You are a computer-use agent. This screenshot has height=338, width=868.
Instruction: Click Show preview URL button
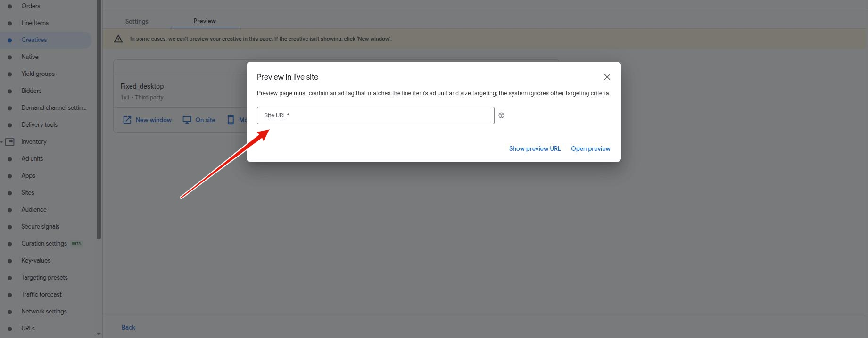click(x=535, y=148)
